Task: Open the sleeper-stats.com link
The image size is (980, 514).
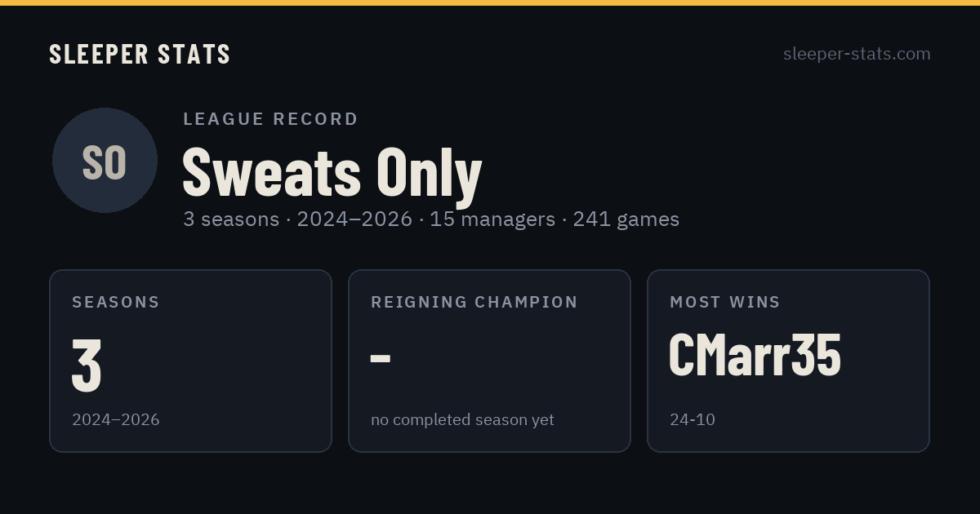Action: (x=857, y=54)
